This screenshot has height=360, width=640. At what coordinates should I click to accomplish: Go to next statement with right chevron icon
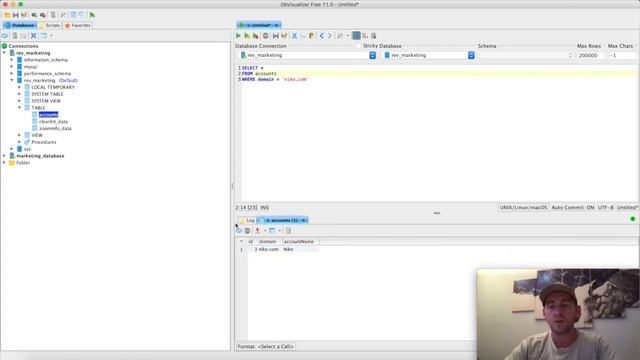click(330, 36)
